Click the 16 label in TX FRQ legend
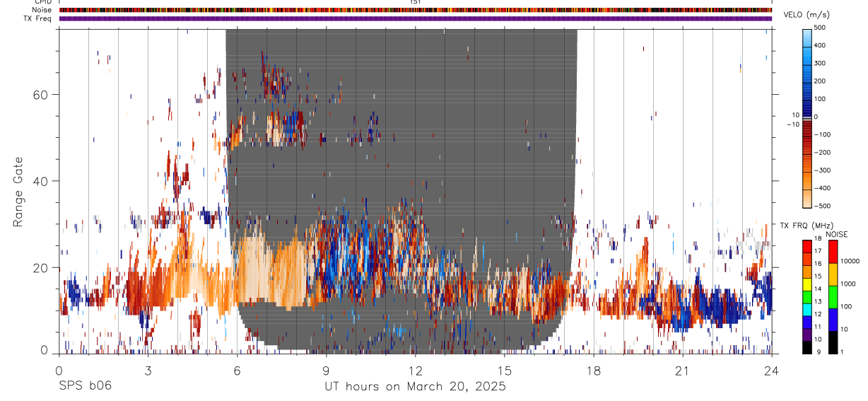868x401 pixels. pyautogui.click(x=819, y=264)
